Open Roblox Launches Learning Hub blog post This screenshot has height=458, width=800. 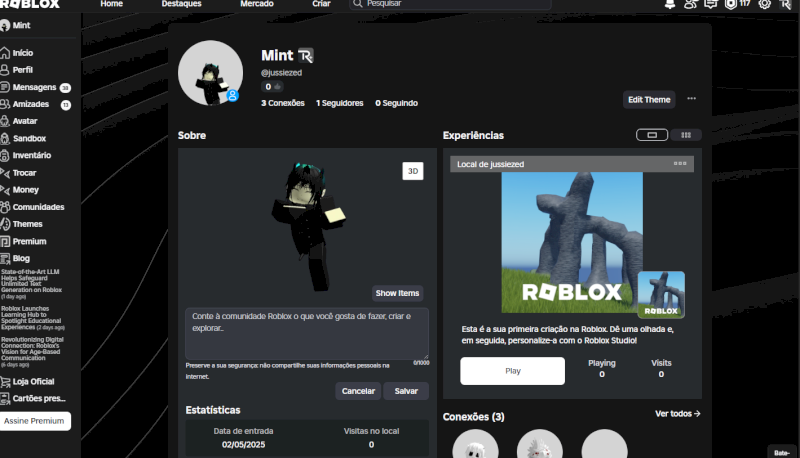[32, 318]
